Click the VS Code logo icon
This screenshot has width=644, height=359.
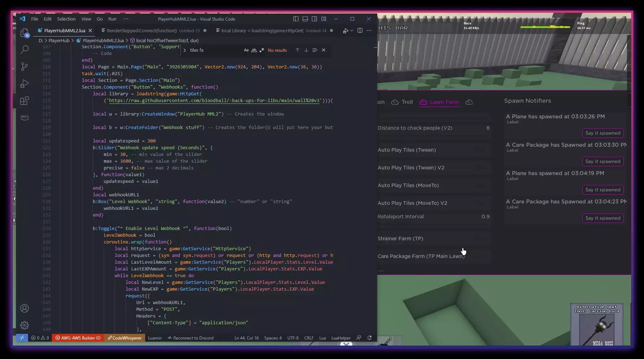tap(22, 19)
